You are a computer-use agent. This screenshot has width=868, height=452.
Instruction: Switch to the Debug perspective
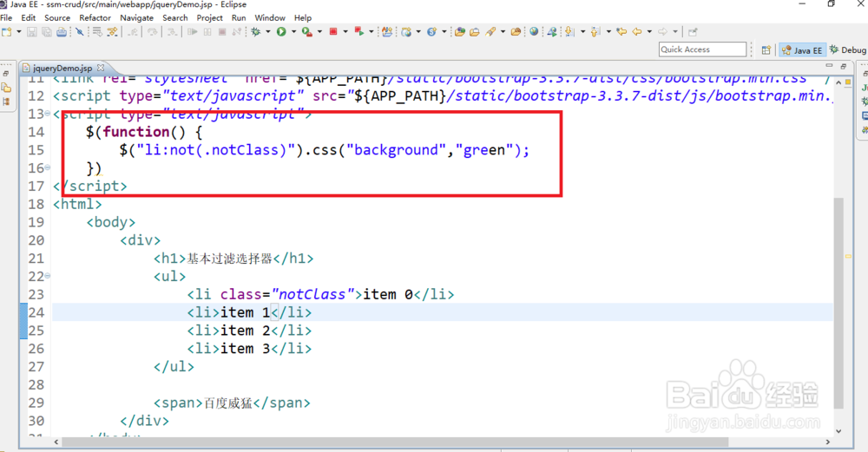coord(848,49)
